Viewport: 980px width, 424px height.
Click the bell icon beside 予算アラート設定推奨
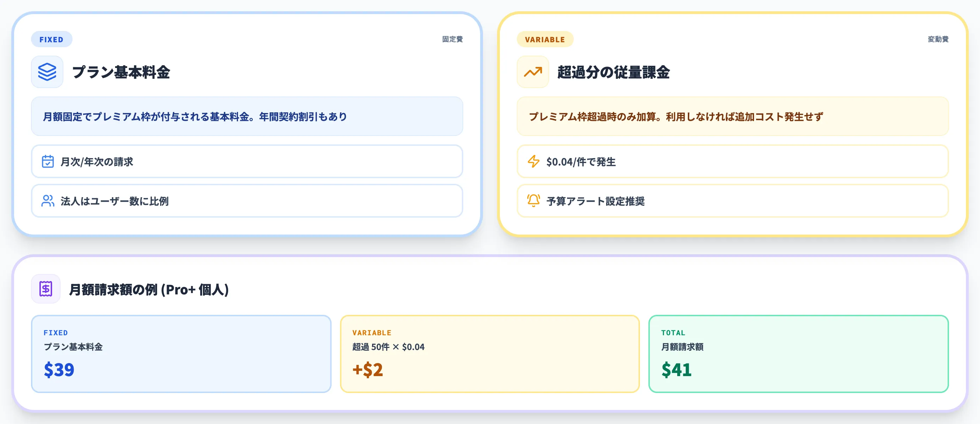[533, 201]
